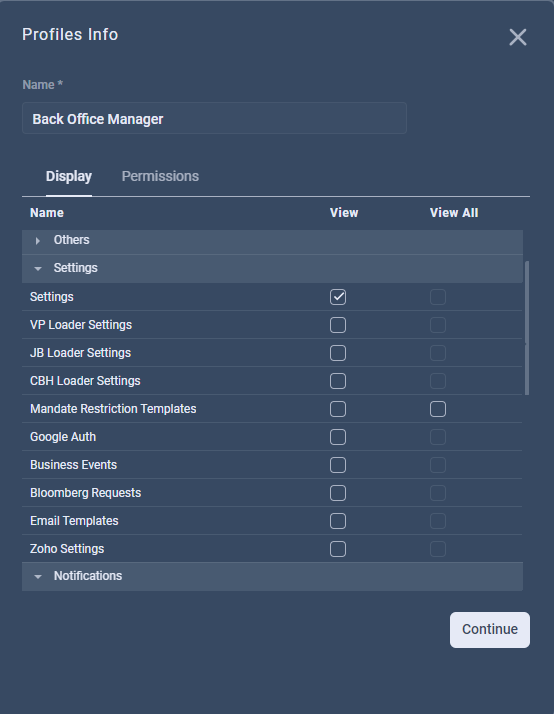Close the Profiles Info dialog

tap(518, 37)
